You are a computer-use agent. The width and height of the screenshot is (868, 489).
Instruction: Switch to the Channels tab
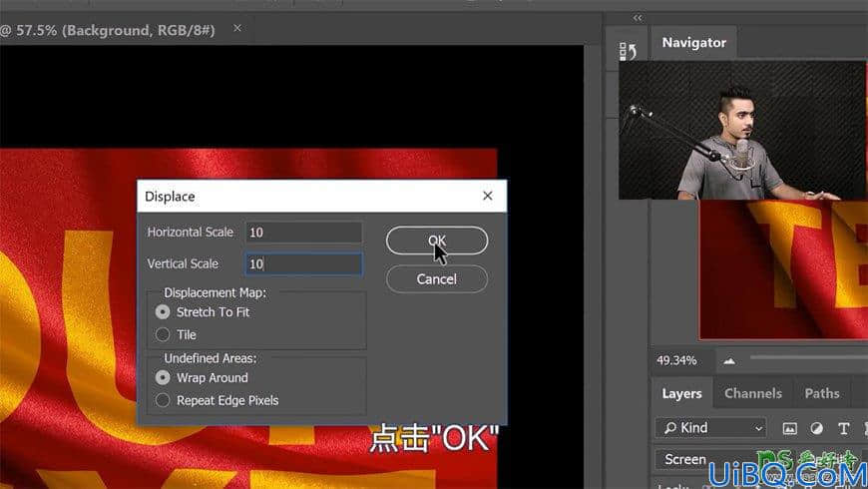pyautogui.click(x=753, y=394)
